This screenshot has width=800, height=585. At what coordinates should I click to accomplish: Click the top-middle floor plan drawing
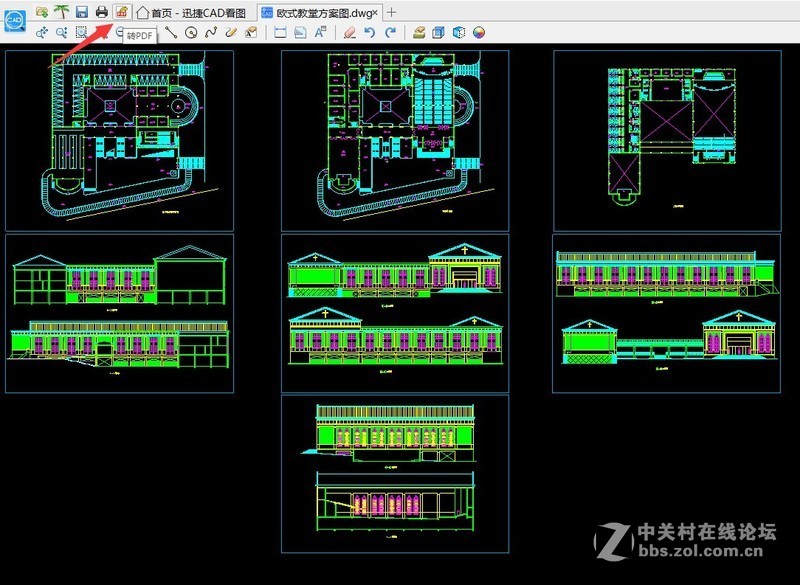[x=395, y=140]
